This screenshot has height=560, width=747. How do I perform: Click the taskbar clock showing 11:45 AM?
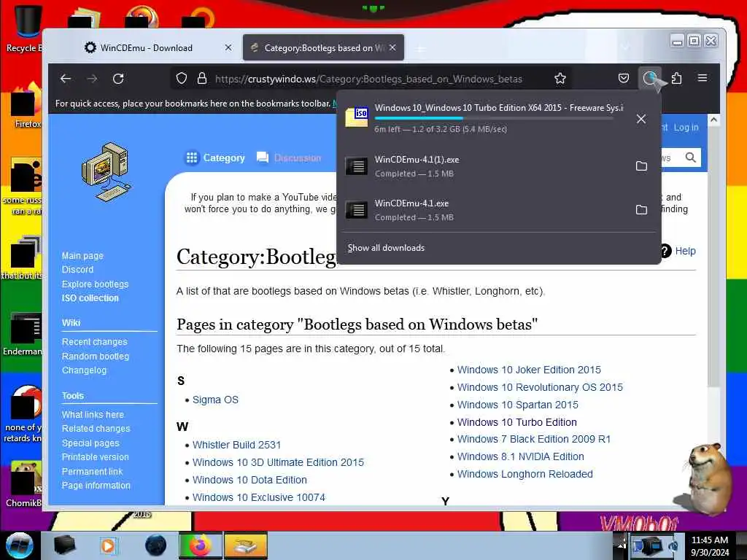coord(709,545)
